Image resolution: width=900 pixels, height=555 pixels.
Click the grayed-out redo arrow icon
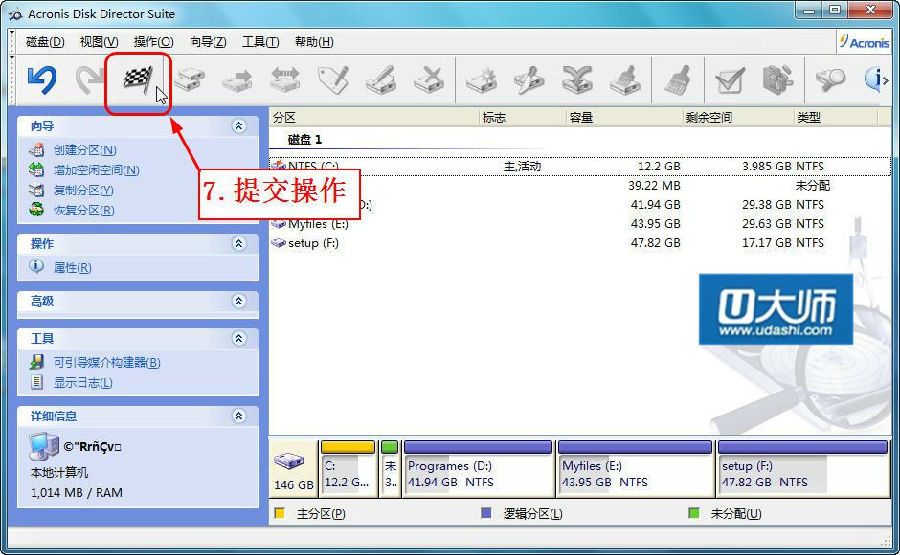click(90, 80)
